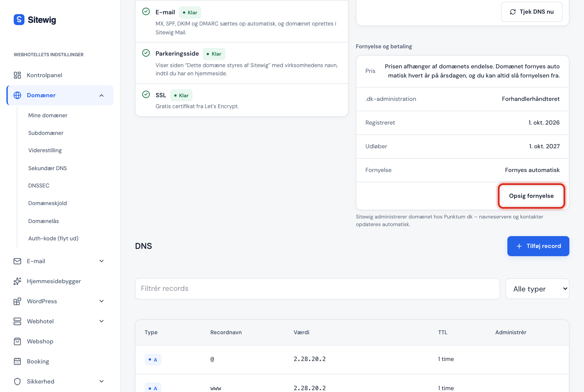This screenshot has width=584, height=392.
Task: Click the plus icon in Tilføj record
Action: 519,246
